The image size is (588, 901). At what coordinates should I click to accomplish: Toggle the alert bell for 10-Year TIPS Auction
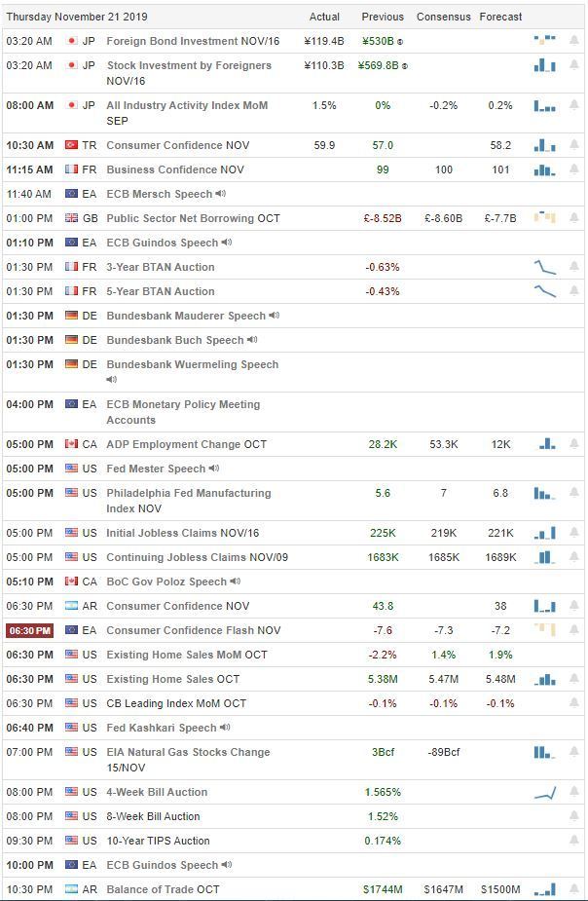click(574, 841)
